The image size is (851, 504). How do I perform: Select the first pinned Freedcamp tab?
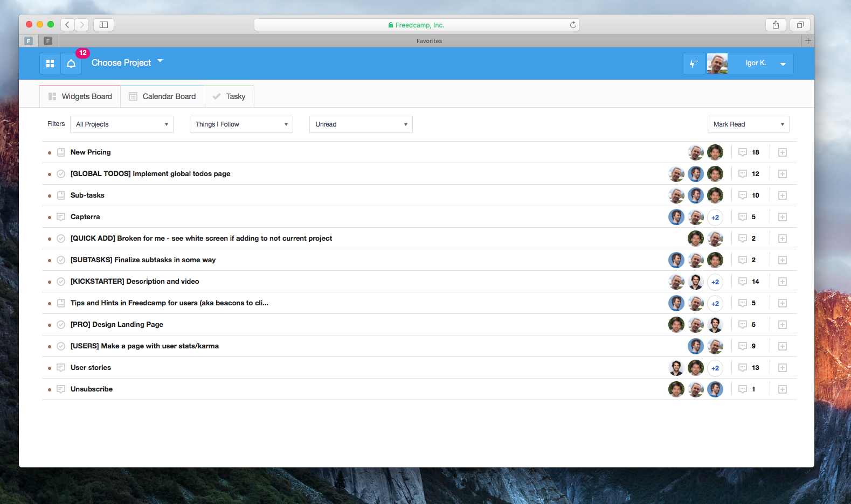pyautogui.click(x=29, y=41)
